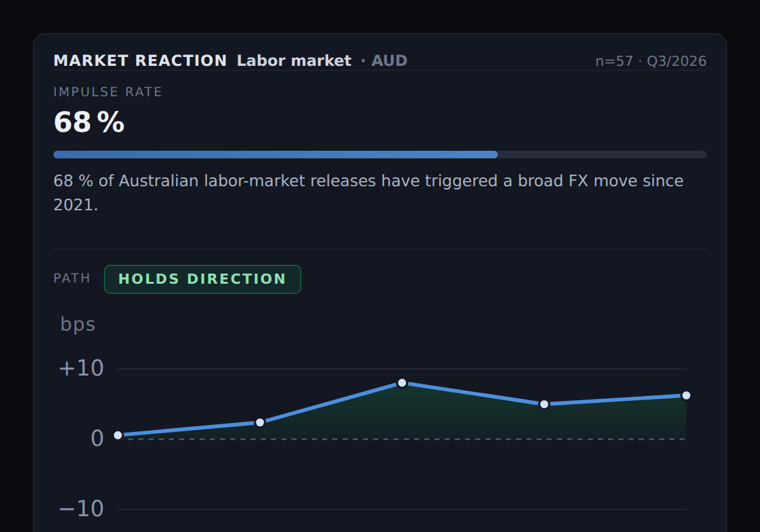Click the n=57 · Q3/2026 sample info

click(x=651, y=61)
